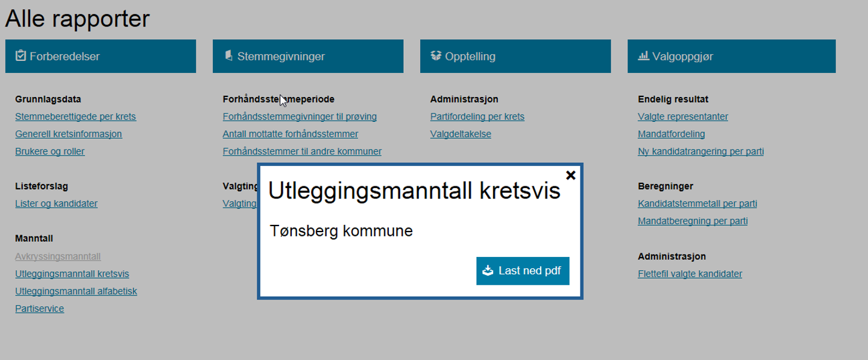This screenshot has height=360, width=868.
Task: Open Antall mottatte forhåndsstemmer report
Action: (291, 134)
